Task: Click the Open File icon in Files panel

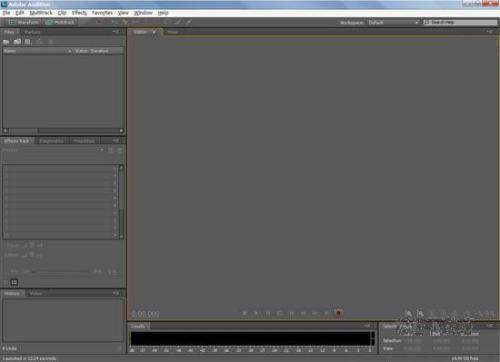Action: pos(6,42)
